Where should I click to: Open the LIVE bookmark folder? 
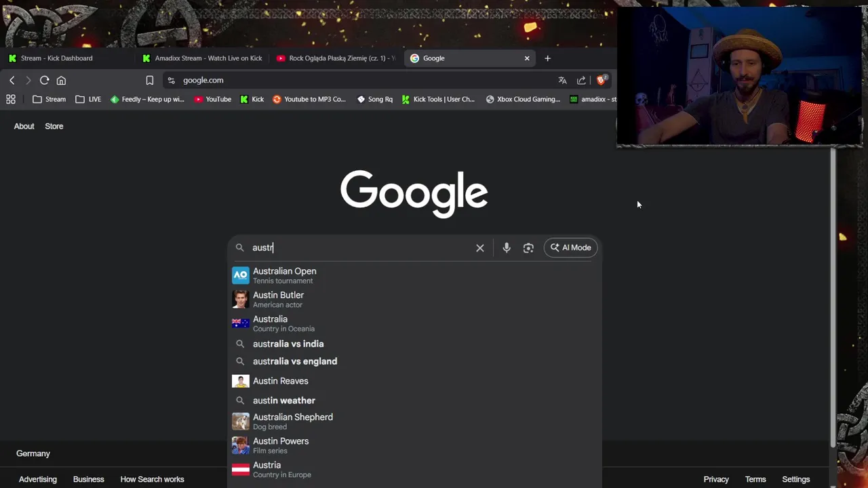point(88,99)
